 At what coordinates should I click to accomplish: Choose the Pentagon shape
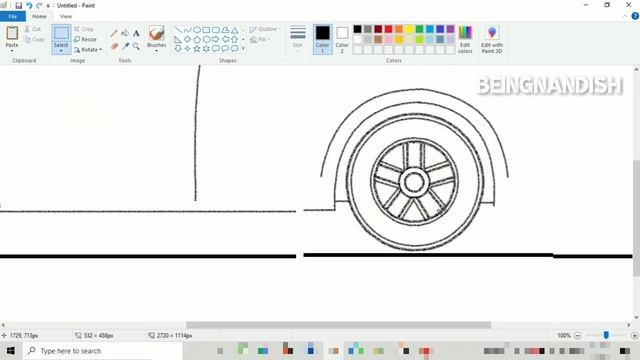(x=197, y=40)
